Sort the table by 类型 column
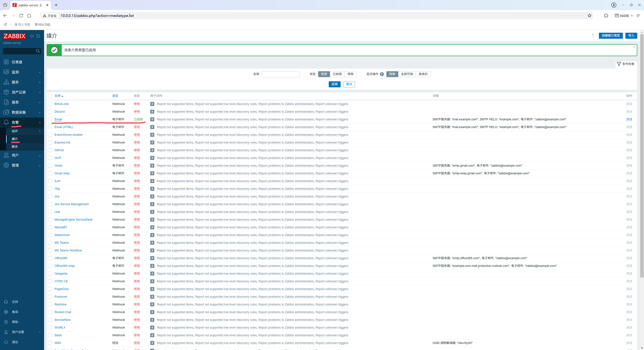Image resolution: width=644 pixels, height=350 pixels. point(115,96)
